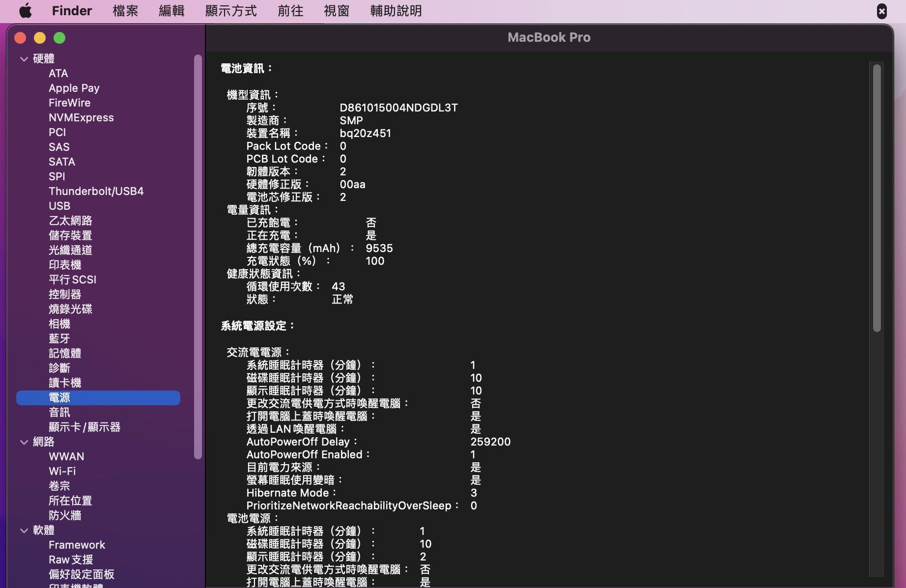Open the 檔案 menu
The image size is (906, 588).
pyautogui.click(x=125, y=11)
